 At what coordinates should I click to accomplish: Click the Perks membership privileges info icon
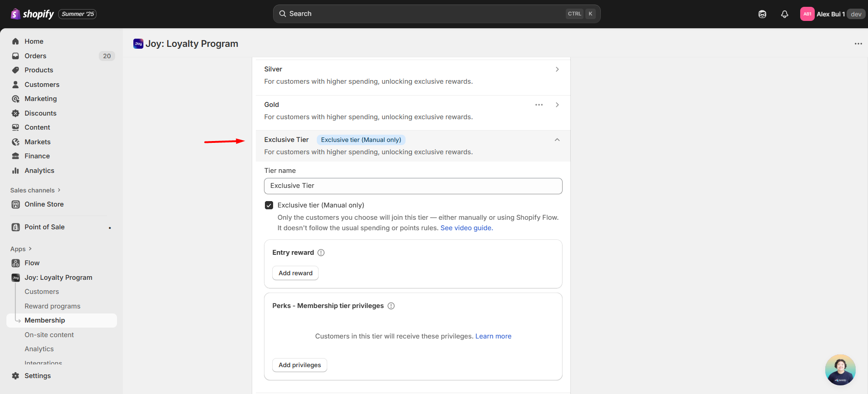point(391,306)
